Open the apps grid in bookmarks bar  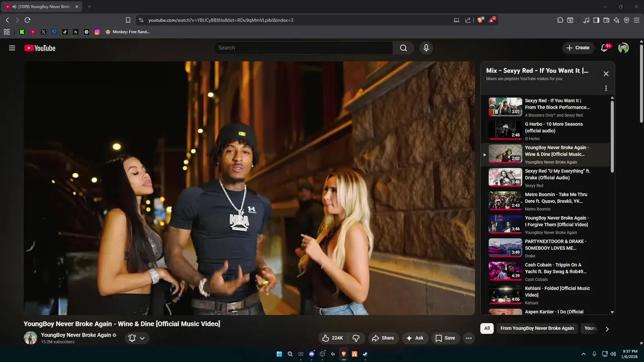[x=7, y=32]
